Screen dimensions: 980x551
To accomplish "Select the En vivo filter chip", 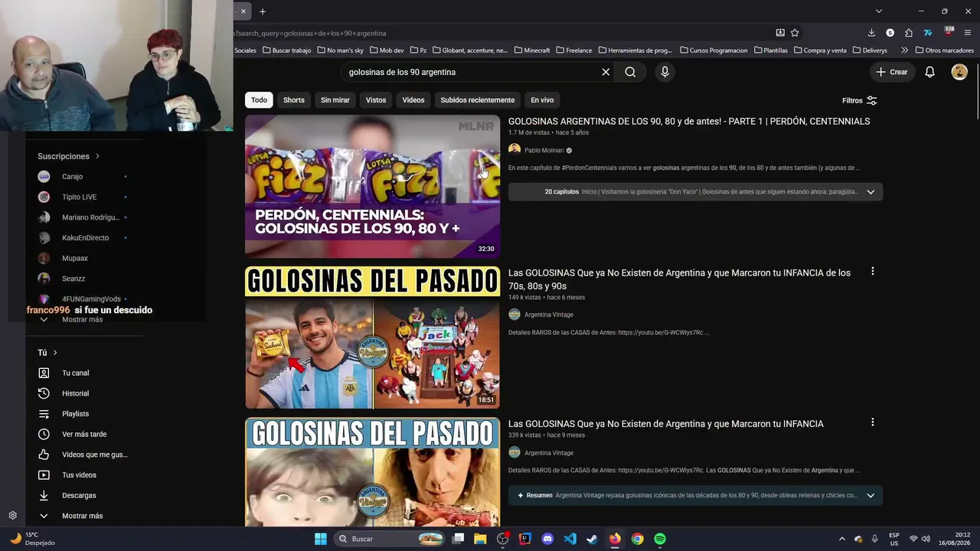I will [x=542, y=100].
